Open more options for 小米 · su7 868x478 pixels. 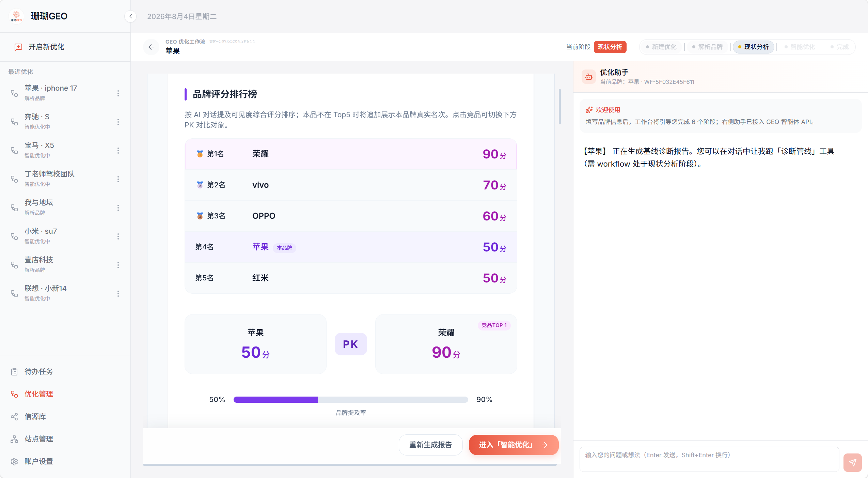[x=118, y=236]
